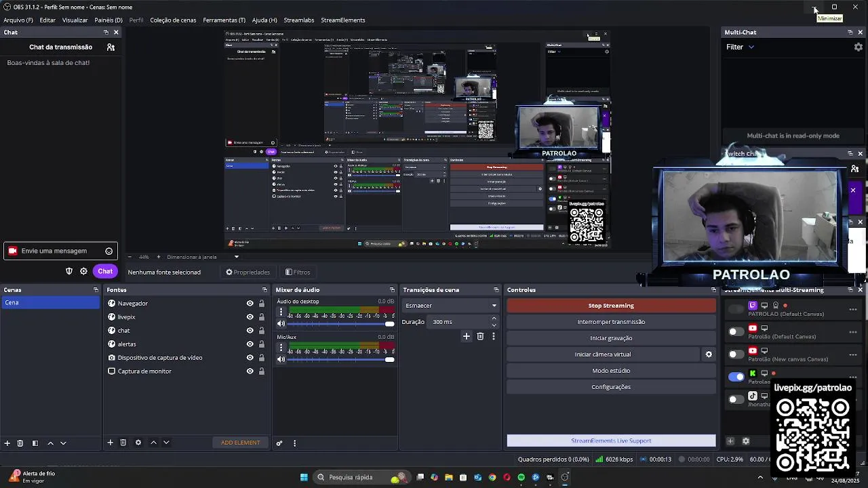
Task: Open Multi-Streaming settings gear at panel bottom
Action: pyautogui.click(x=746, y=441)
